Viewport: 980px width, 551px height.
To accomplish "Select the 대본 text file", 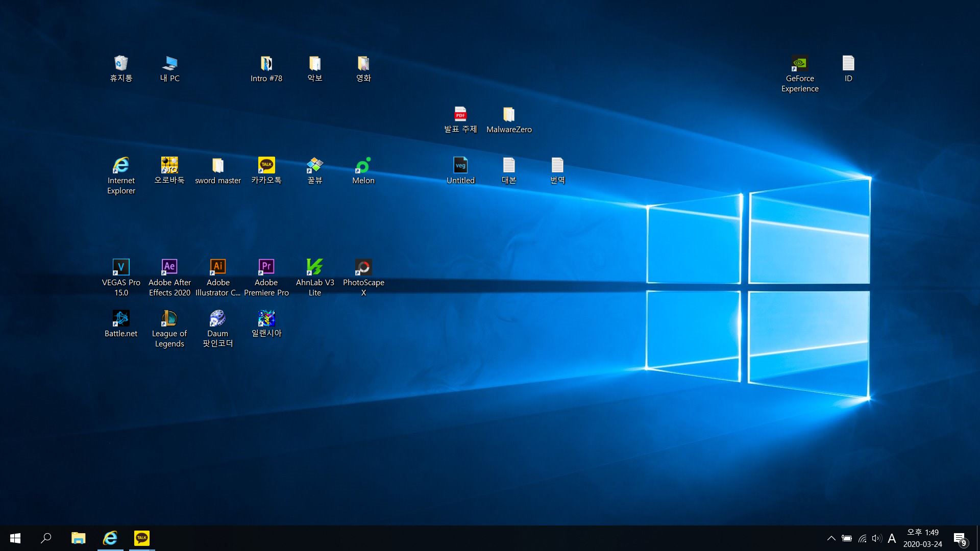I will (508, 171).
